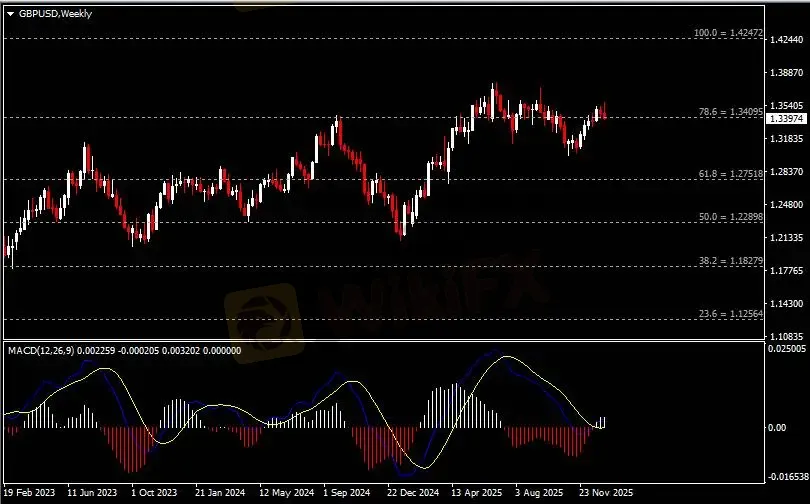The image size is (810, 504).
Task: Select the 0.025005 MACD scale value
Action: (786, 349)
